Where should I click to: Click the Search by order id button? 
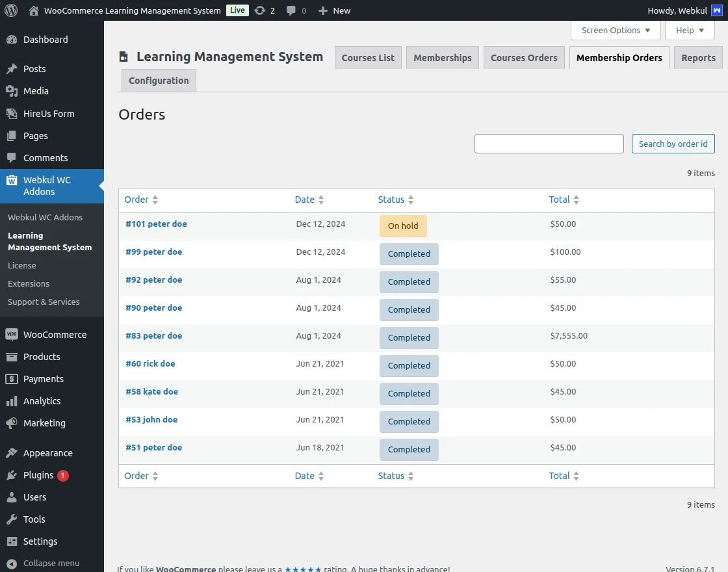pyautogui.click(x=673, y=144)
